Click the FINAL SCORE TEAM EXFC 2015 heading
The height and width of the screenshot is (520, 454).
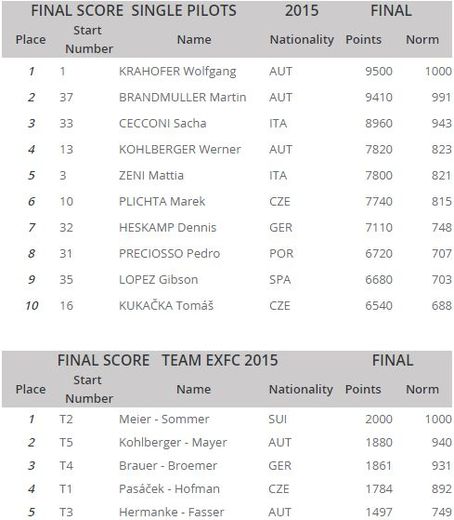point(168,360)
